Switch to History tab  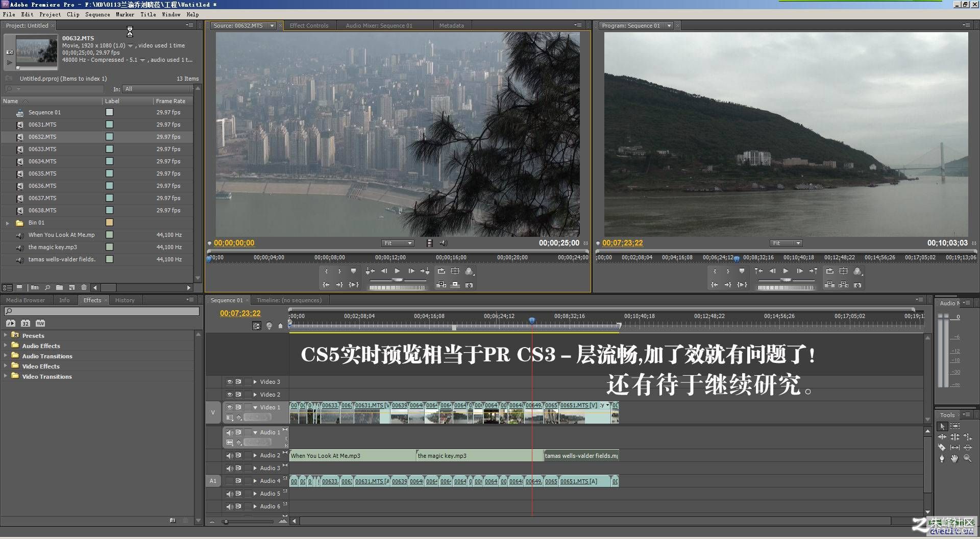click(125, 300)
